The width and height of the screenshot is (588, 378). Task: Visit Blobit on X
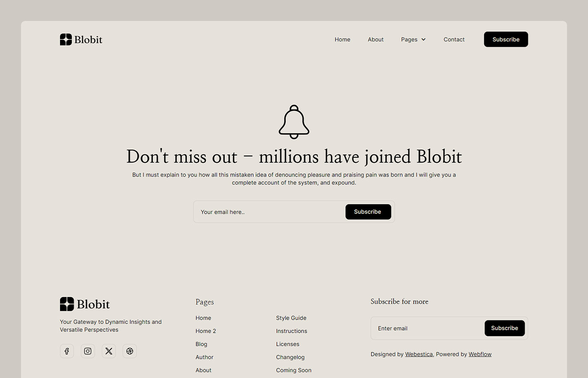109,351
